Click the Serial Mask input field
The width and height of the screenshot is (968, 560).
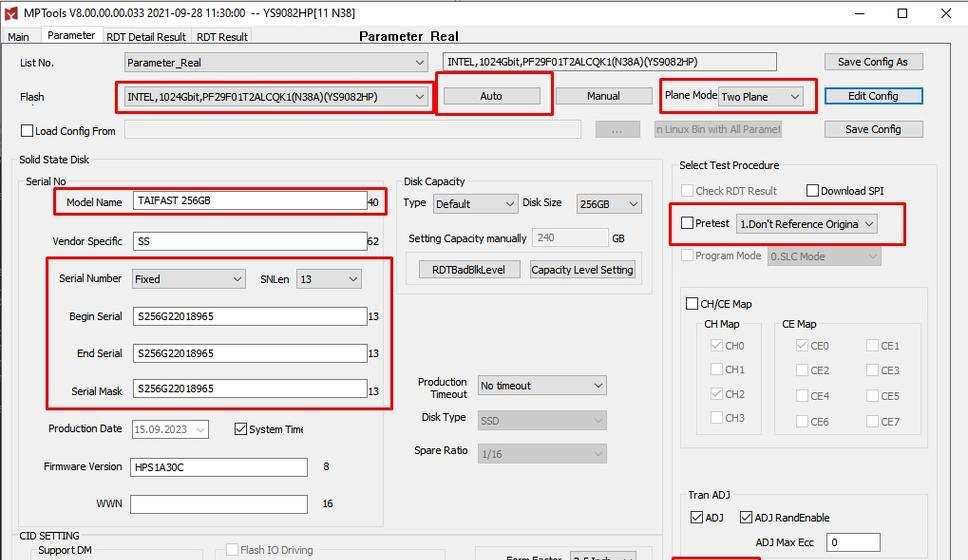click(250, 388)
